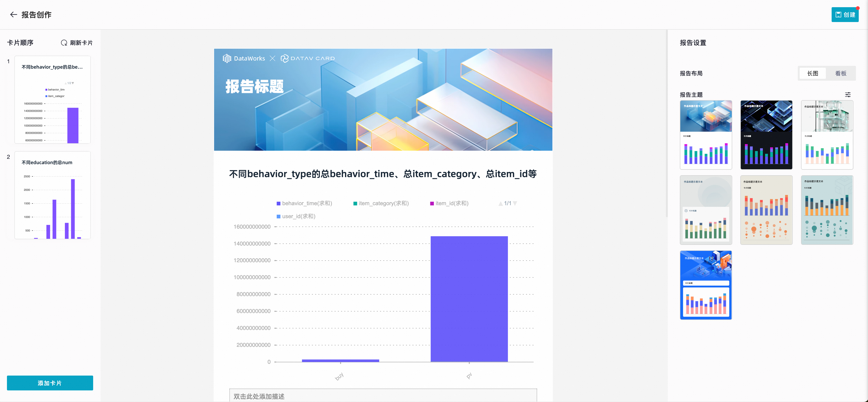Click the DataWorks logo in banner

pos(244,58)
